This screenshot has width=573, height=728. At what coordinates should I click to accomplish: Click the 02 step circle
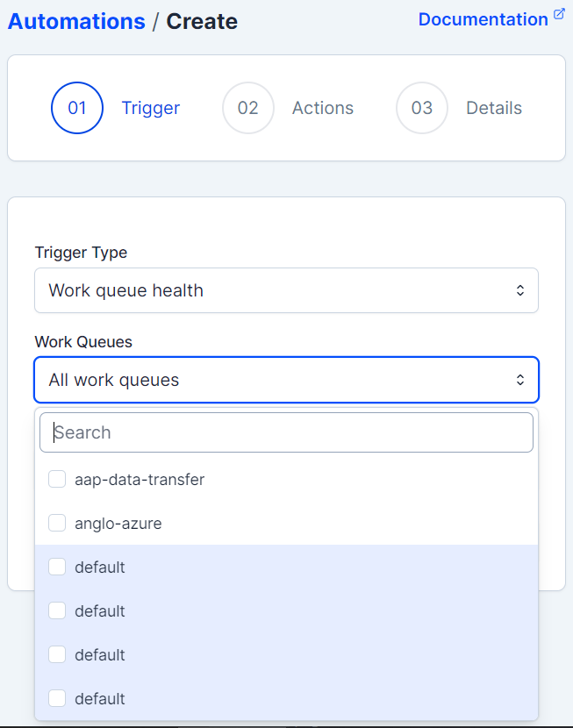tap(248, 108)
